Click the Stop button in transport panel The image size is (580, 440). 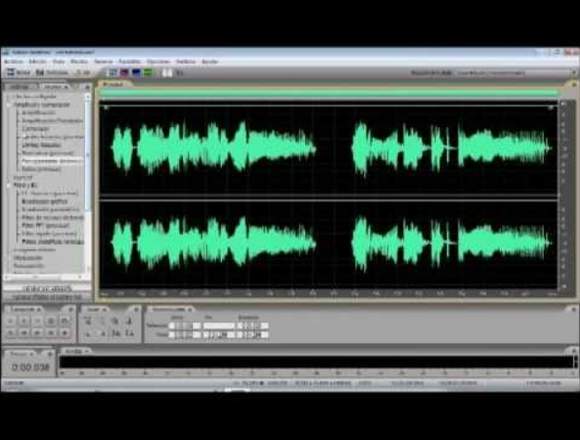tap(11, 321)
